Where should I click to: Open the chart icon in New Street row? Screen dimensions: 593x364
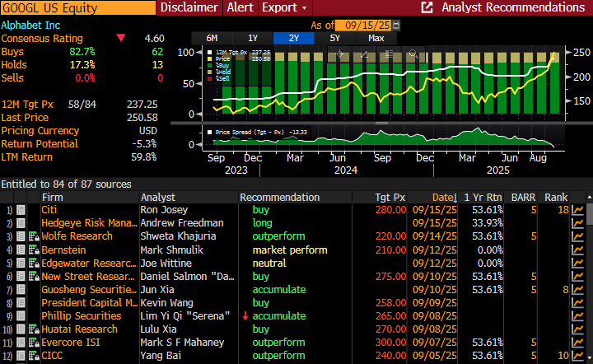pyautogui.click(x=577, y=277)
